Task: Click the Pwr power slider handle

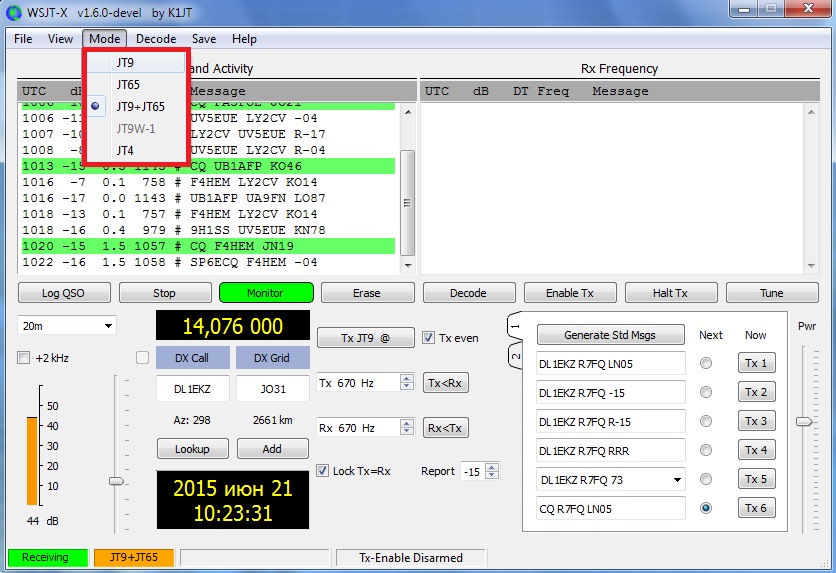Action: click(x=804, y=421)
